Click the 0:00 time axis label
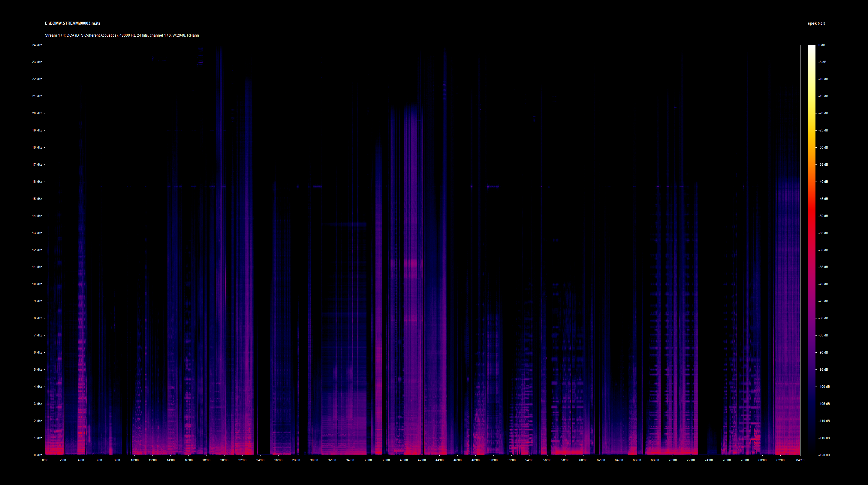This screenshot has height=485, width=868. coord(45,460)
